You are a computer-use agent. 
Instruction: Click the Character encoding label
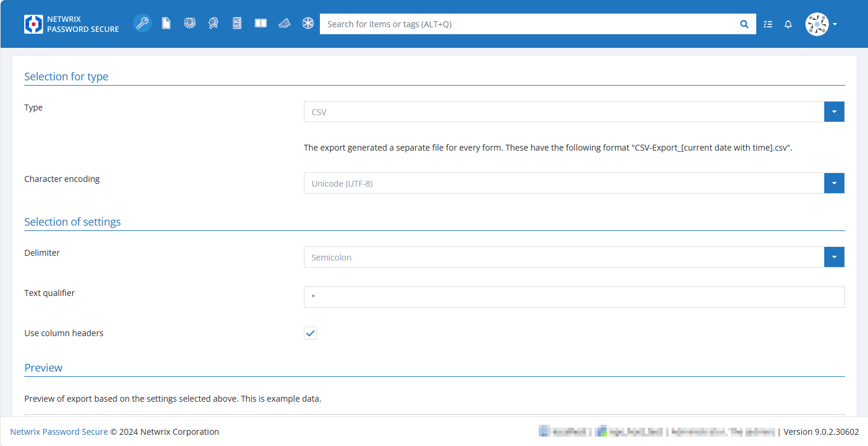click(62, 179)
